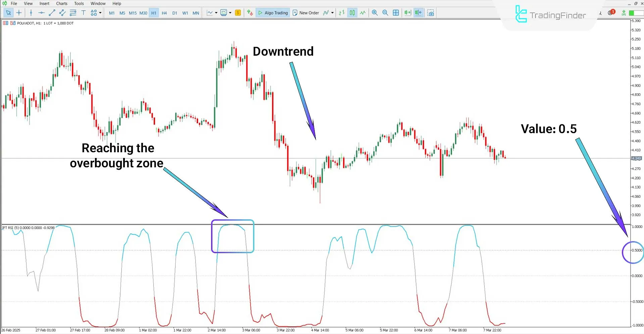Select the M15 timeframe

[133, 13]
